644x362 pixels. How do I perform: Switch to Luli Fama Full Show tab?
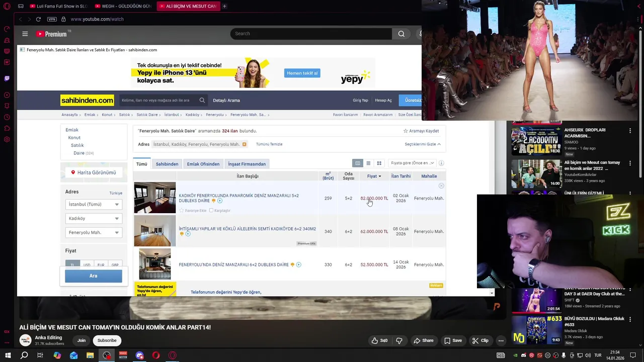[58, 6]
